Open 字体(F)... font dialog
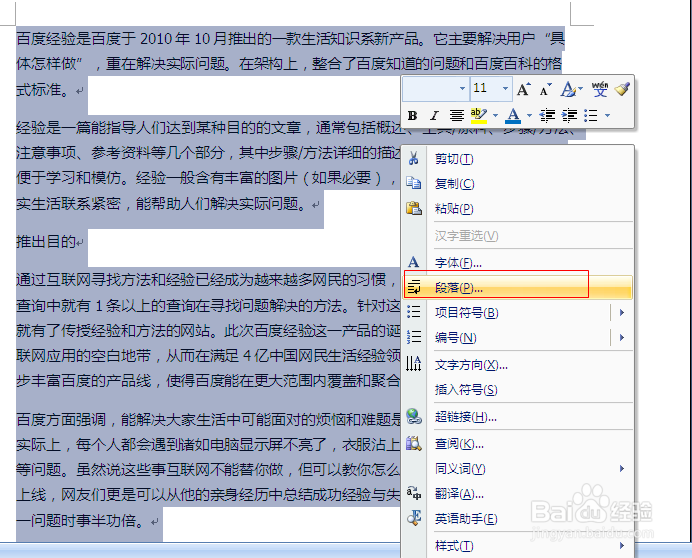Screen dimensions: 692x558 click(458, 263)
